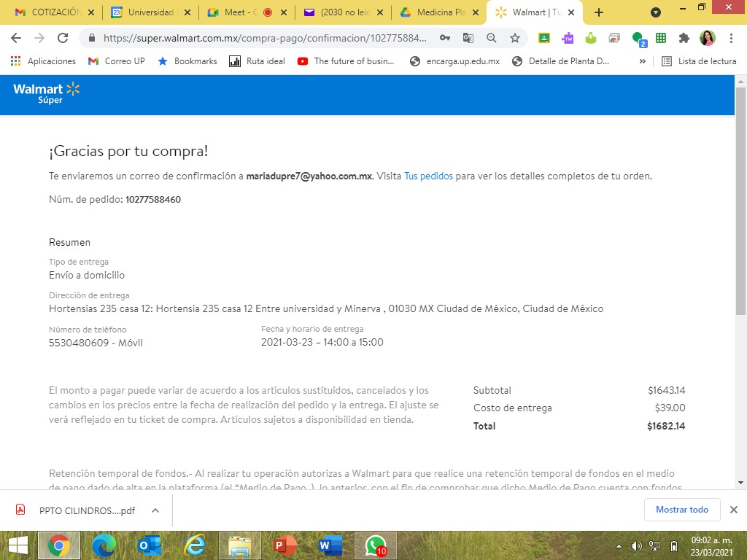
Task: Click the volume speaker tray icon
Action: [636, 546]
